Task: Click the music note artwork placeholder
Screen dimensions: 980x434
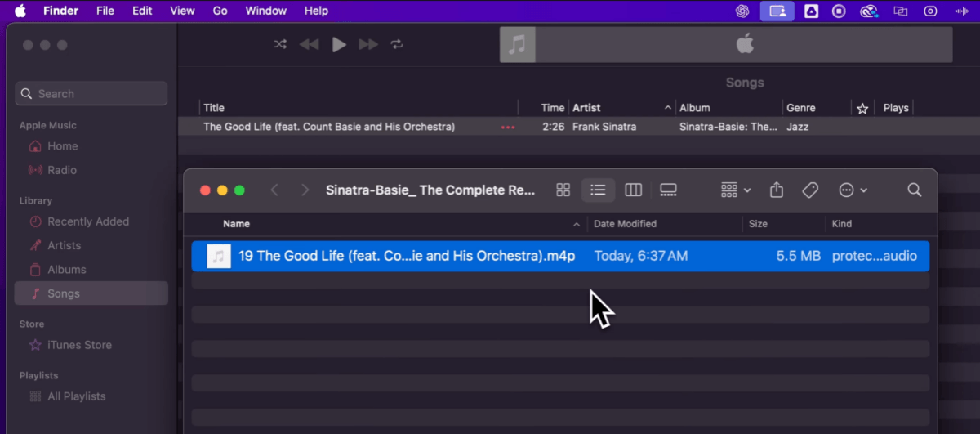Action: point(517,44)
